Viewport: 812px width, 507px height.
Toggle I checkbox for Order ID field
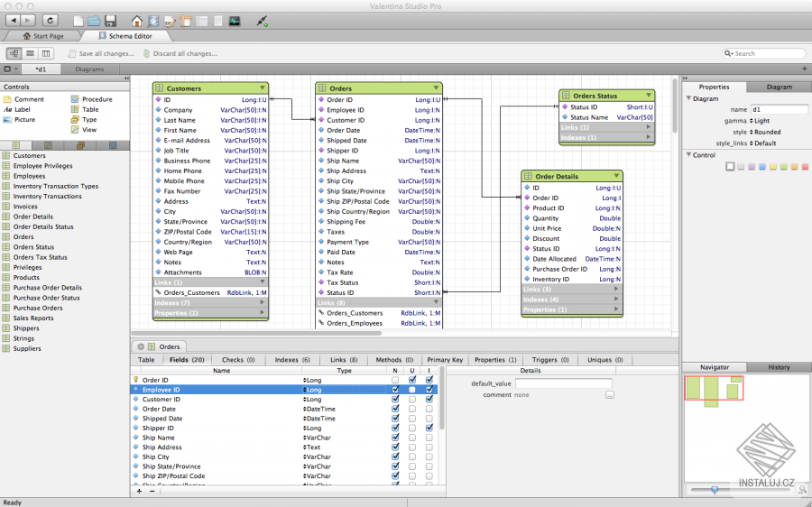[x=429, y=380]
